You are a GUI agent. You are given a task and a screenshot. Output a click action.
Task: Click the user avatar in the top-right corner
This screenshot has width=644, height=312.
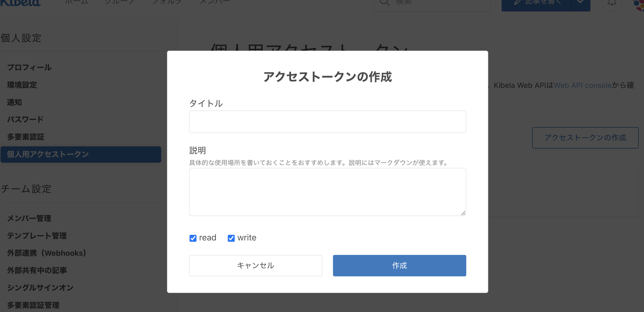pyautogui.click(x=640, y=4)
